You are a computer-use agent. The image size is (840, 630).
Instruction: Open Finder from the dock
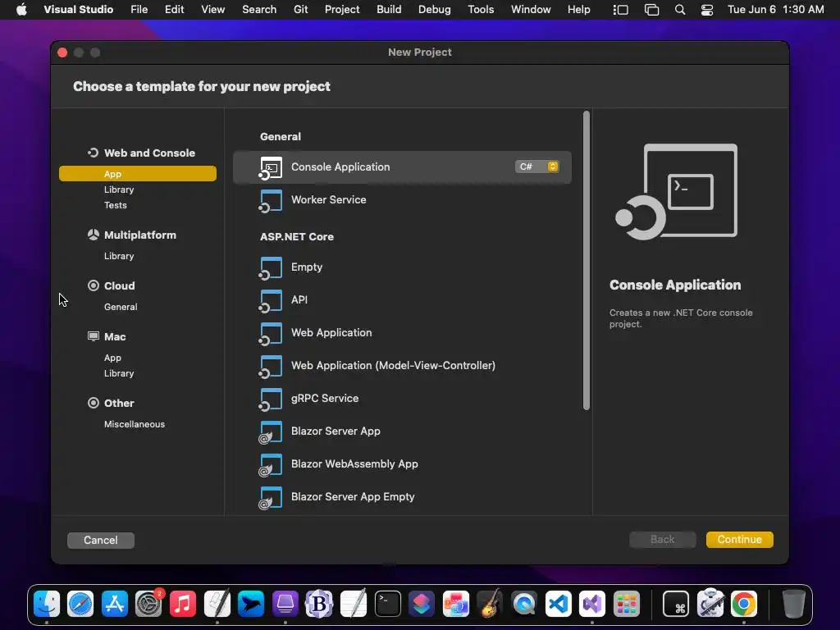pyautogui.click(x=47, y=605)
